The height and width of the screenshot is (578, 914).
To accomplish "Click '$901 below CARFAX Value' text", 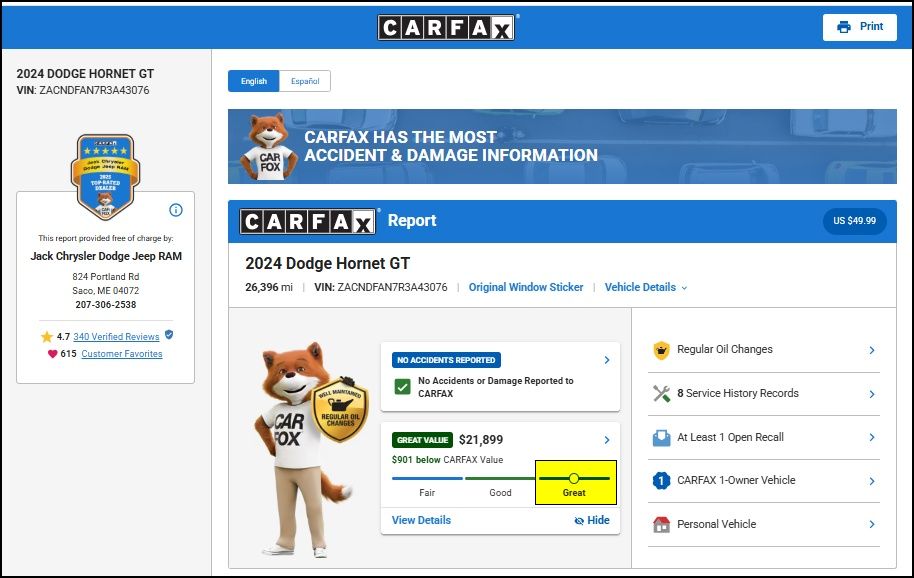I will 448,460.
